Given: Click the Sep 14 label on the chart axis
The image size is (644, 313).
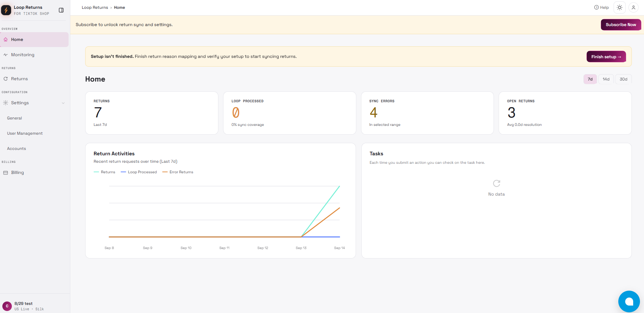Looking at the screenshot, I should point(339,248).
